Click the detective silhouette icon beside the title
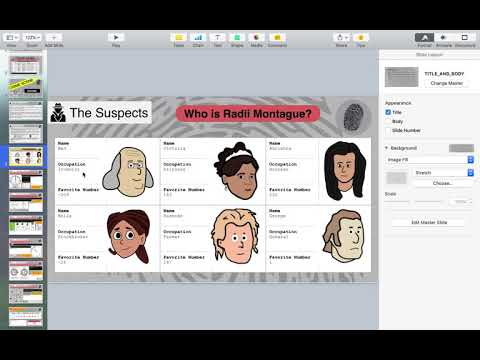The width and height of the screenshot is (480, 360). [58, 112]
